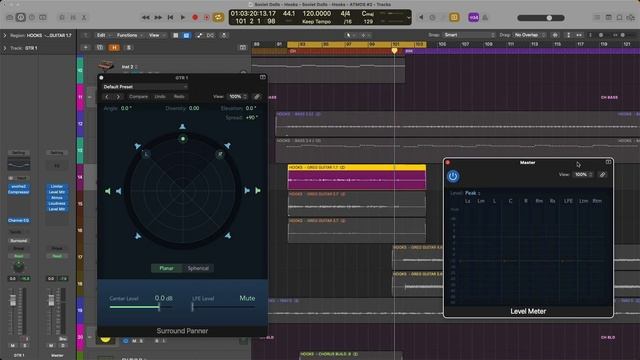The width and height of the screenshot is (640, 360).
Task: Adjust the LFE Level slider
Action: coord(224,307)
